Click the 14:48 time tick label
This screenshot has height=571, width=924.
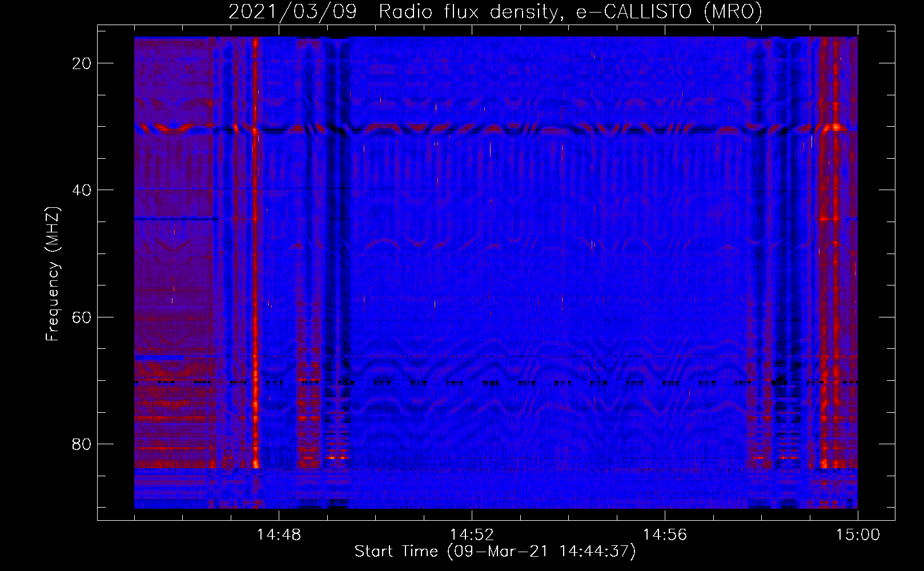click(279, 534)
